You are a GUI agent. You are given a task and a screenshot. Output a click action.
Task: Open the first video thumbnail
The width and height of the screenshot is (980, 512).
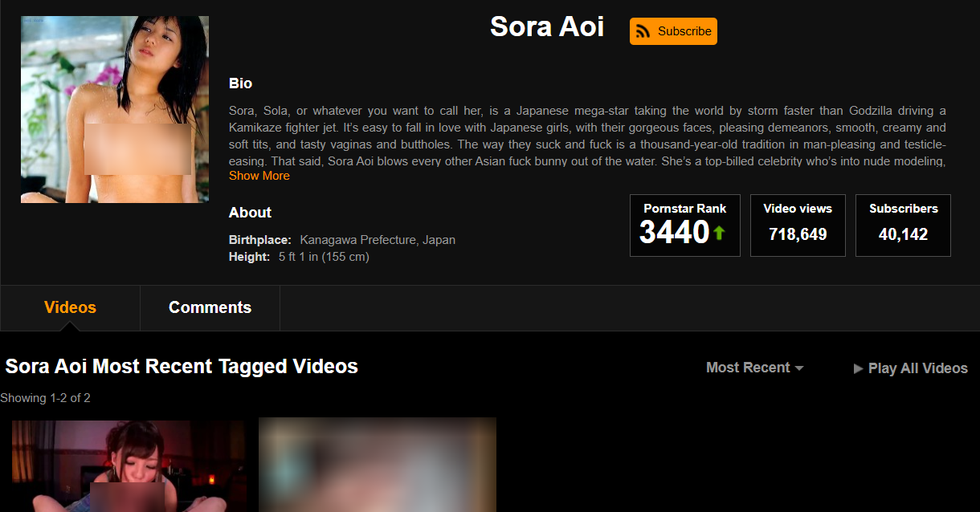[x=129, y=465]
